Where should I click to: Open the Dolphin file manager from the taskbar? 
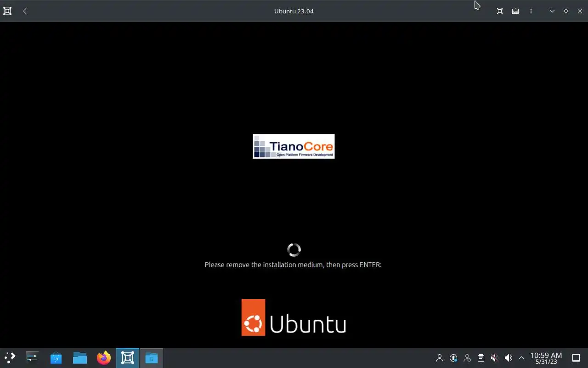click(x=80, y=358)
